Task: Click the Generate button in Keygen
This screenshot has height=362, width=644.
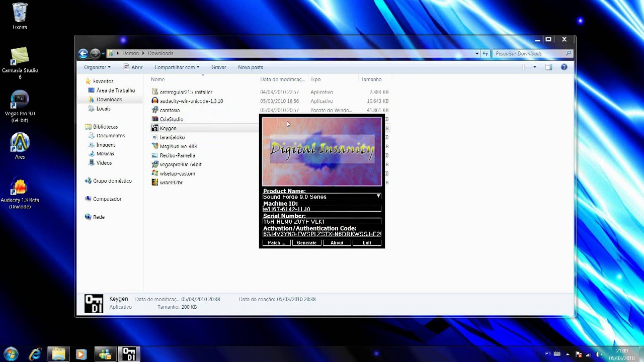Action: coord(306,243)
